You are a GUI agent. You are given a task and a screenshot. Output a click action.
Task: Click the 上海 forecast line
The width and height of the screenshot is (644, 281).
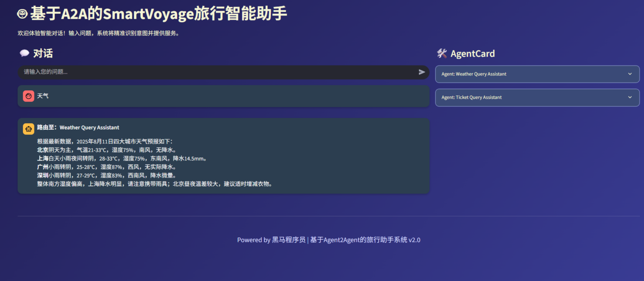click(x=121, y=159)
